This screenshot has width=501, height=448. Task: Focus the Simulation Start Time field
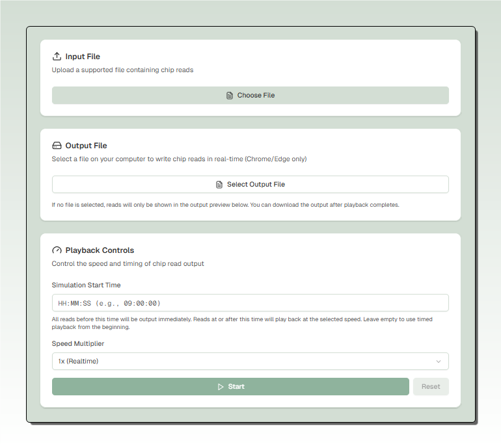(x=250, y=303)
